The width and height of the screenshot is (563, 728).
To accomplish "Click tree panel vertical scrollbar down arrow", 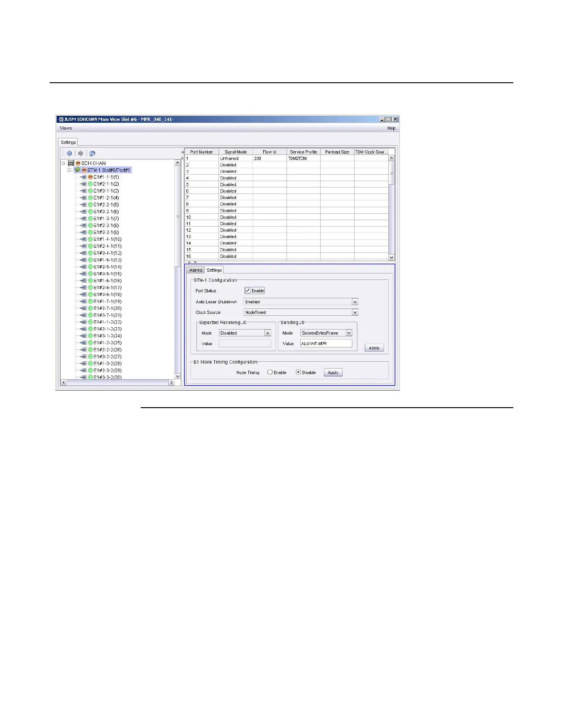I will tap(178, 376).
